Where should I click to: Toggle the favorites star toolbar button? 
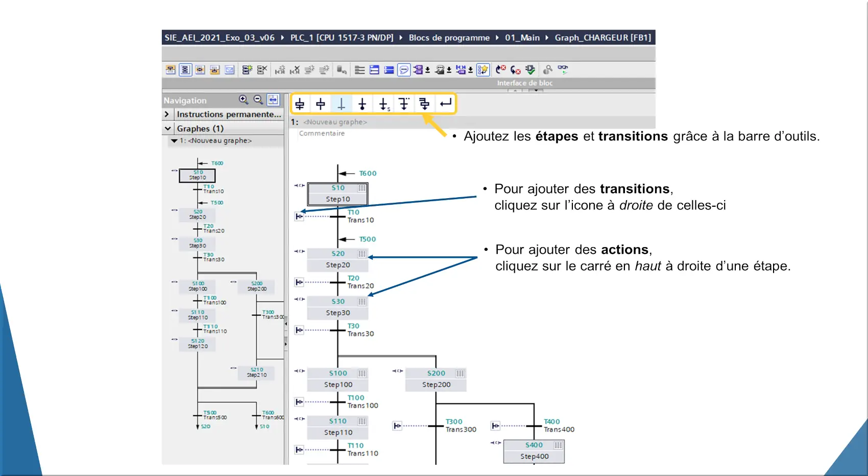click(x=483, y=69)
